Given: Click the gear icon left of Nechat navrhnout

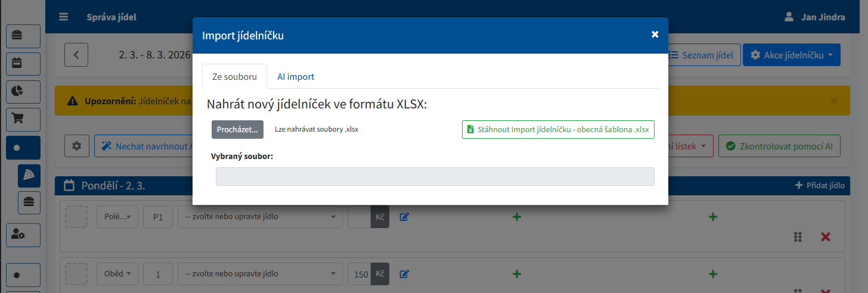Looking at the screenshot, I should [x=76, y=146].
